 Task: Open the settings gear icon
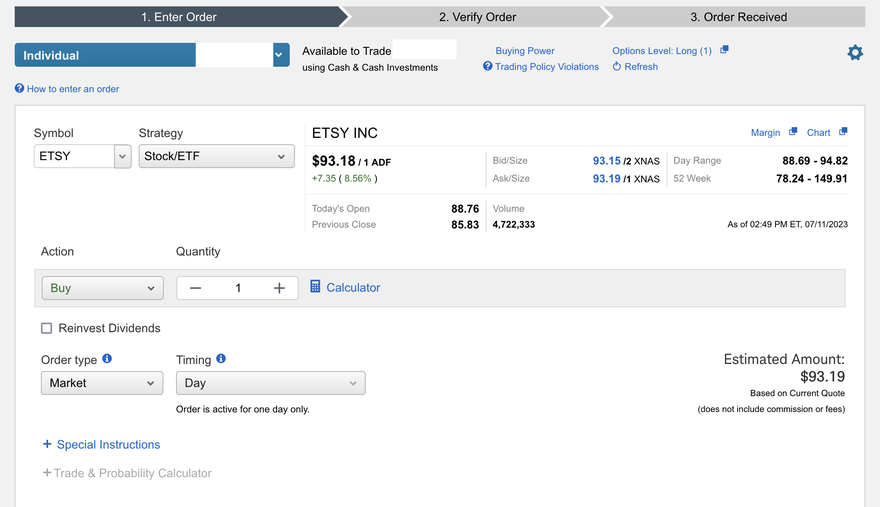point(855,53)
